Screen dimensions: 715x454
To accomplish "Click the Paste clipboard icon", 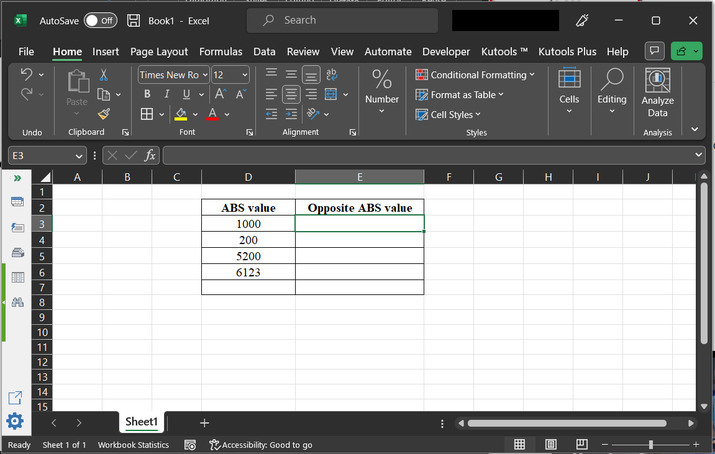I will (x=78, y=82).
